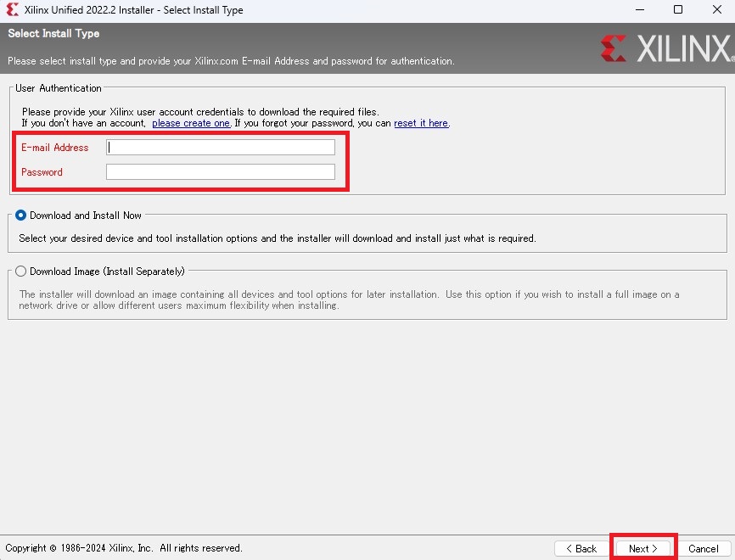Screen dimensions: 735x560
Task: Follow the 'reset it here' password link
Action: (421, 123)
